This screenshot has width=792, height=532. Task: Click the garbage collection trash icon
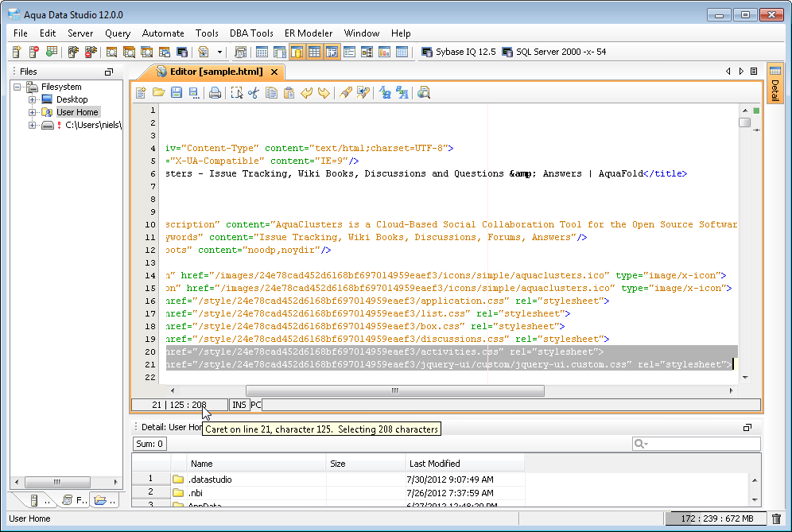click(776, 519)
